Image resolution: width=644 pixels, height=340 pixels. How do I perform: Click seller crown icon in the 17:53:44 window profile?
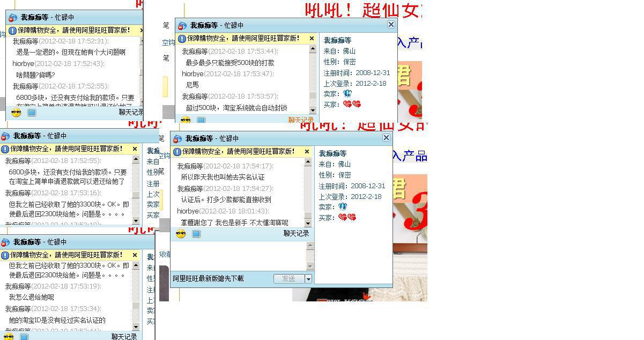(347, 93)
